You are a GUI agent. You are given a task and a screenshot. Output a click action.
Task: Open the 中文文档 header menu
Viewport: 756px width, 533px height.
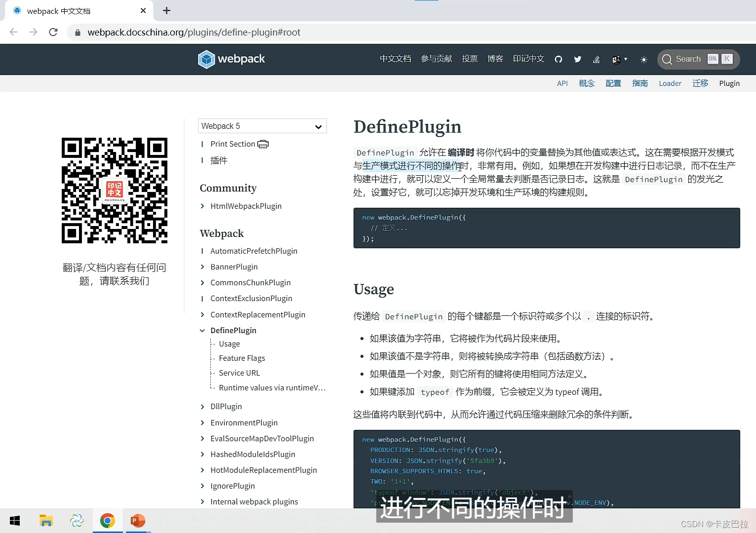pyautogui.click(x=395, y=59)
